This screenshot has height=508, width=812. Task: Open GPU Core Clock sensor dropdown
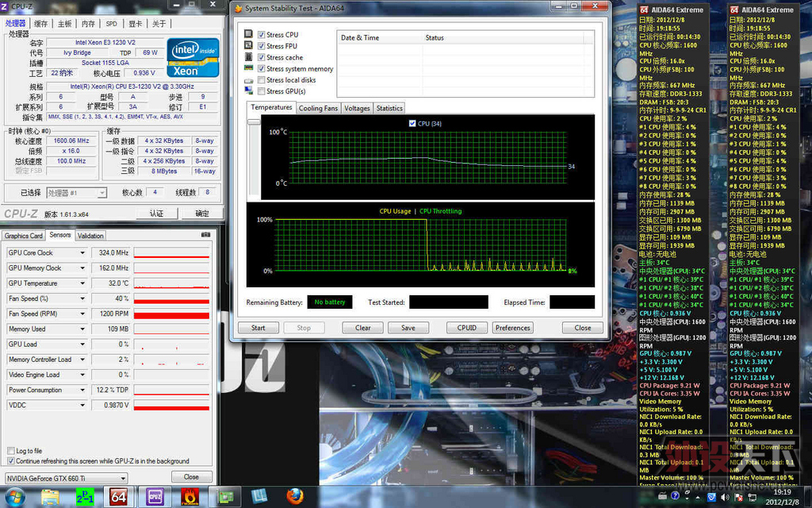82,253
